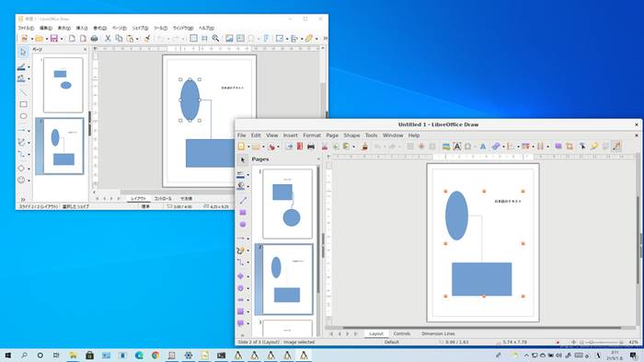Pick the Line tool in front window sidebar
This screenshot has width=644, height=362.
tap(243, 200)
